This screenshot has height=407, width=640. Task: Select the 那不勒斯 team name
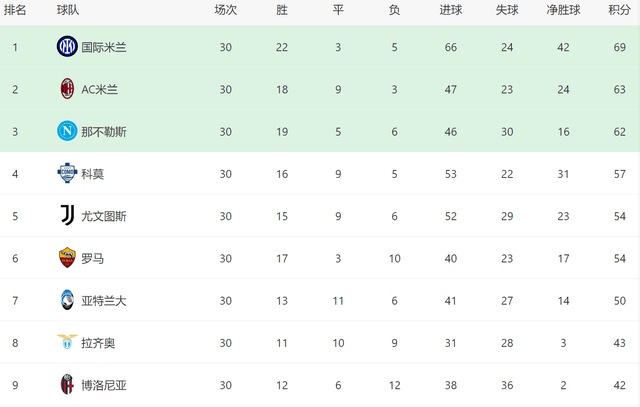[104, 131]
